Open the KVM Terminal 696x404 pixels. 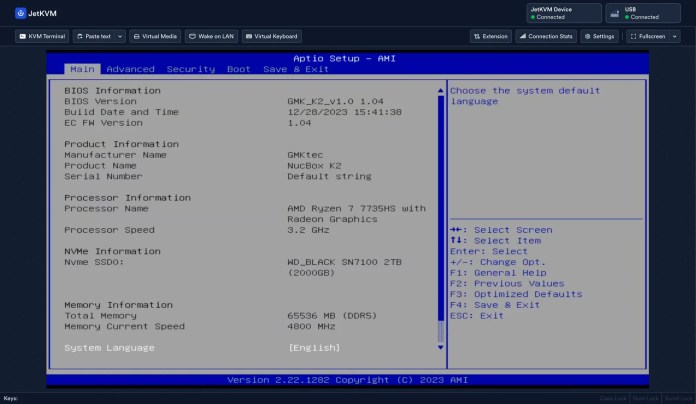click(42, 36)
